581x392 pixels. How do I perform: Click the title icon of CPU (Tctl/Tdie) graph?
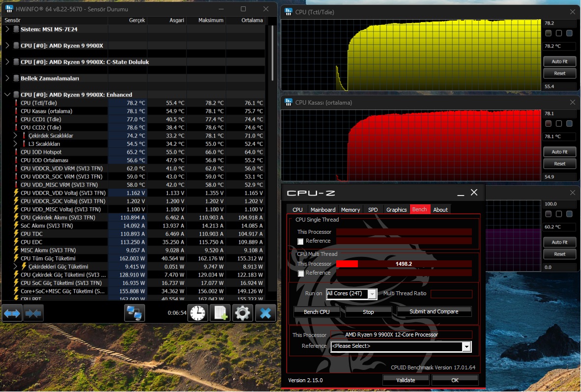(x=288, y=12)
